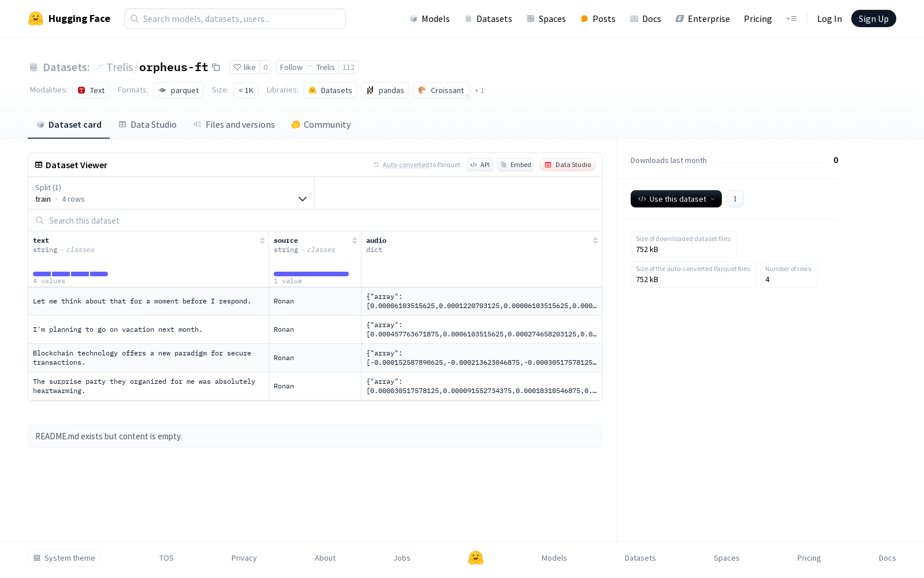
Task: Open the Auto-converted to Parquet link
Action: [421, 165]
